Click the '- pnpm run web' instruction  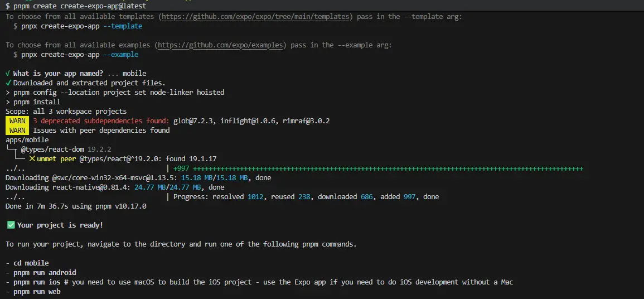[33, 291]
